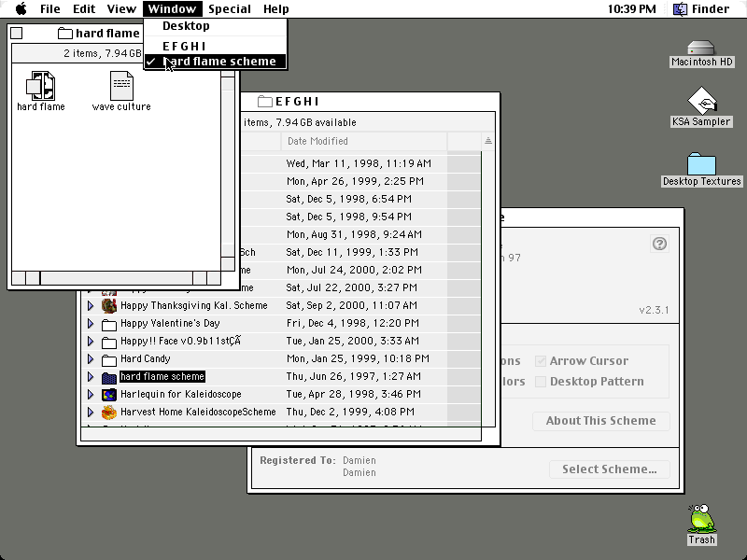Click the Happy Thanksgiving Kal. Scheme icon
This screenshot has height=560, width=747.
109,306
